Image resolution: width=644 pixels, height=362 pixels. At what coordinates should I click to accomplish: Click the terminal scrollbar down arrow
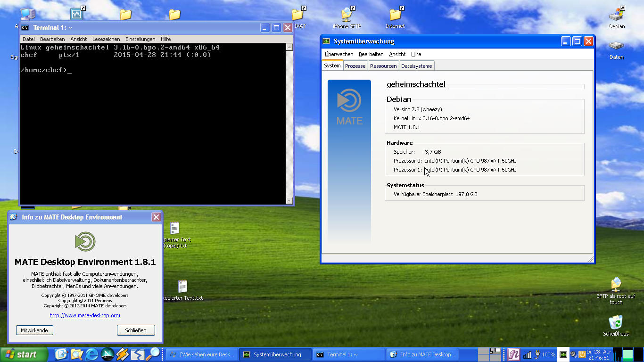tap(289, 201)
